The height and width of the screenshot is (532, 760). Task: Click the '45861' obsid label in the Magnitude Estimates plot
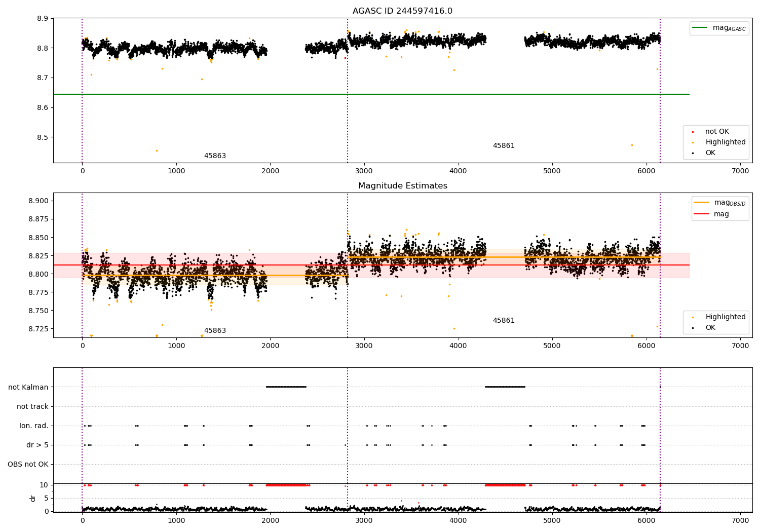(504, 321)
